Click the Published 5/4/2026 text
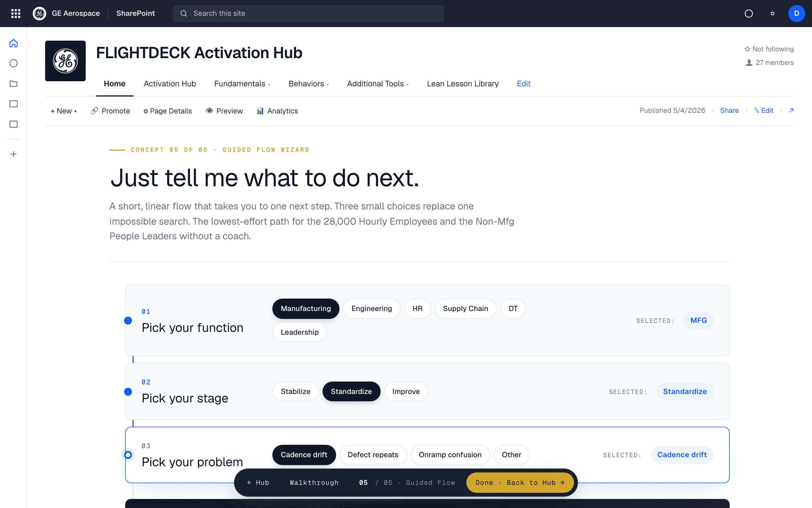Screen dimensions: 812x508 coord(672,111)
